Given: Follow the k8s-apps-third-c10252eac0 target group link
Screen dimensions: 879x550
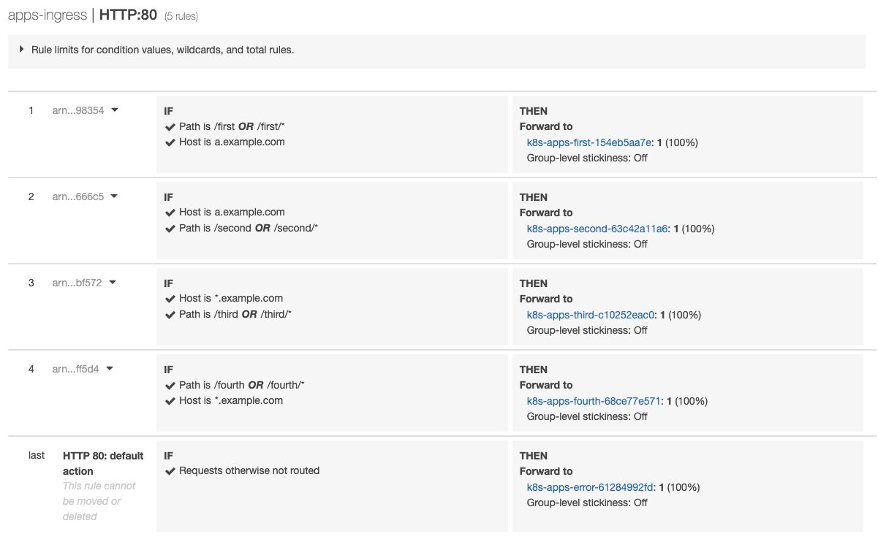Looking at the screenshot, I should [591, 315].
